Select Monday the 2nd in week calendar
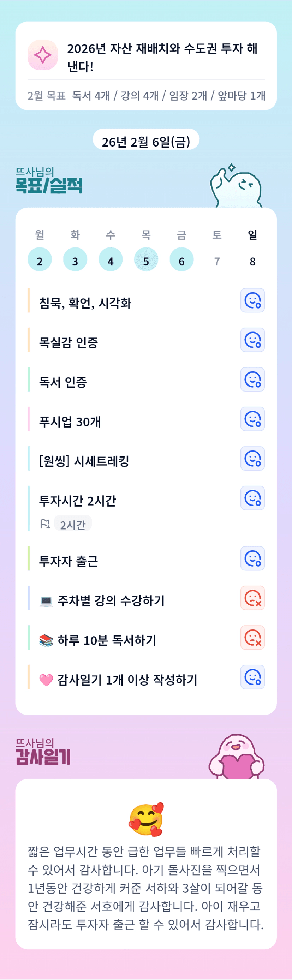292x980 pixels. 40,260
